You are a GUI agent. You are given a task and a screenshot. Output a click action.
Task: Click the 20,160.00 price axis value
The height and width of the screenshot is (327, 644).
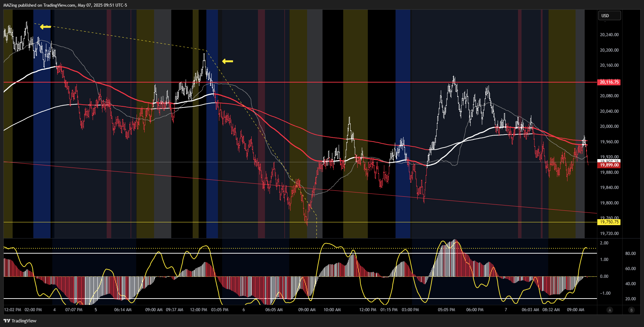click(x=609, y=65)
